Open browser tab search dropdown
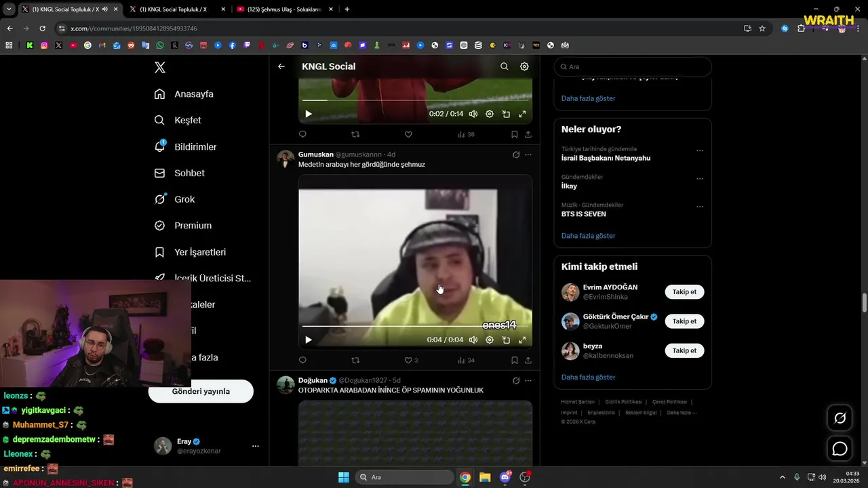Viewport: 868px width, 488px height. [x=9, y=9]
